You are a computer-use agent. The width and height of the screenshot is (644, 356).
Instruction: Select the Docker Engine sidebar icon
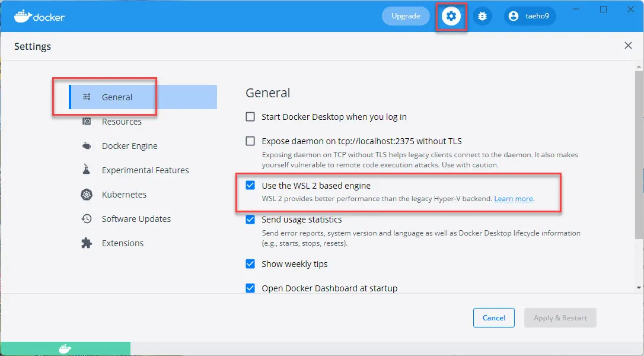(x=86, y=145)
